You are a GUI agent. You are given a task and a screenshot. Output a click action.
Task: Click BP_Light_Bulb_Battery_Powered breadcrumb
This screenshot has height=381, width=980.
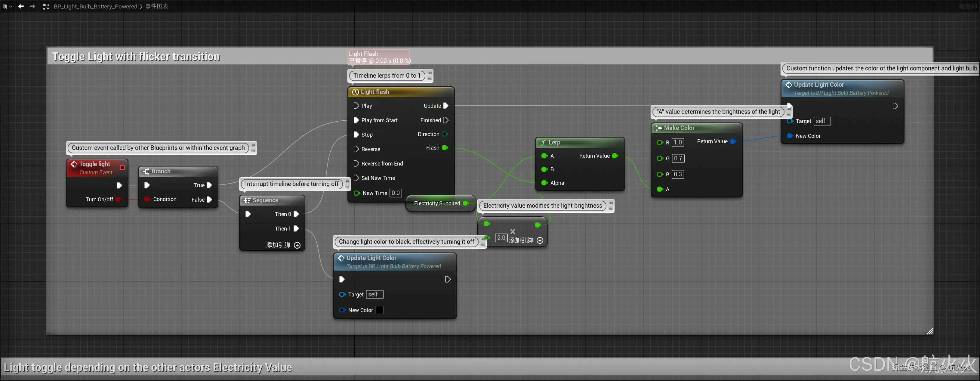(x=95, y=6)
